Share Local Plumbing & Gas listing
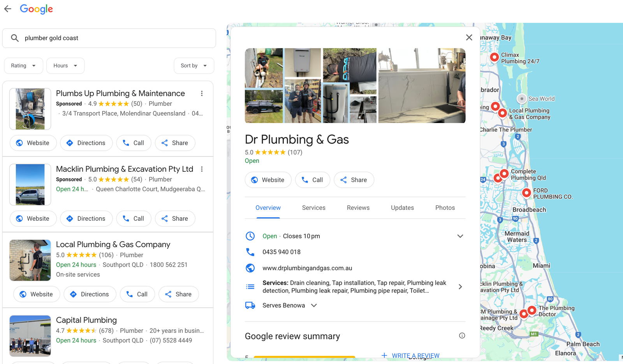The width and height of the screenshot is (623, 364). click(x=178, y=294)
